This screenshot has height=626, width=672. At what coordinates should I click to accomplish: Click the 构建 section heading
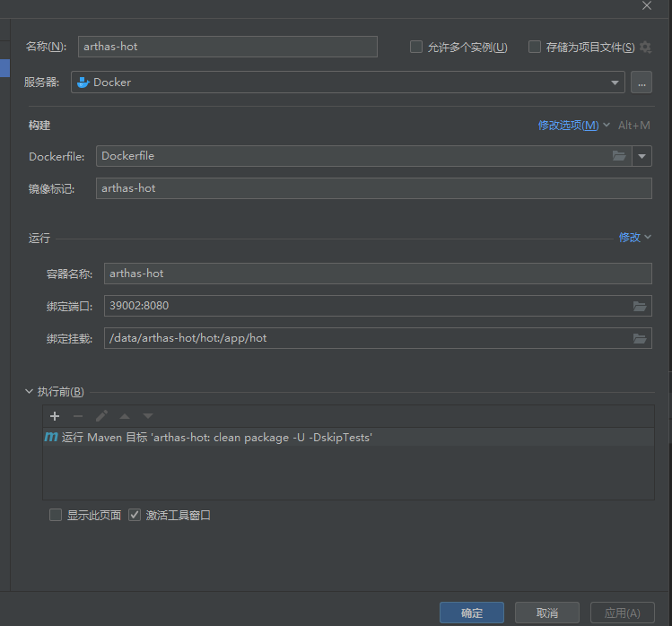(39, 126)
